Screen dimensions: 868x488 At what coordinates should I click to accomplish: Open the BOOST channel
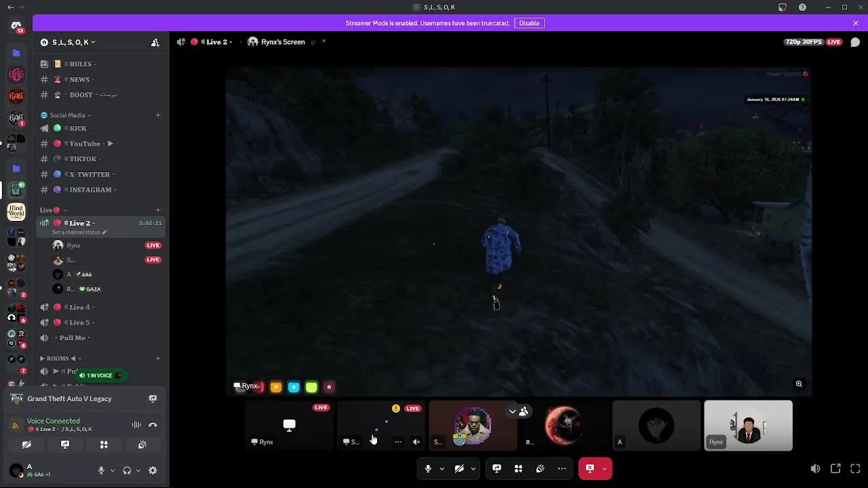(102, 95)
